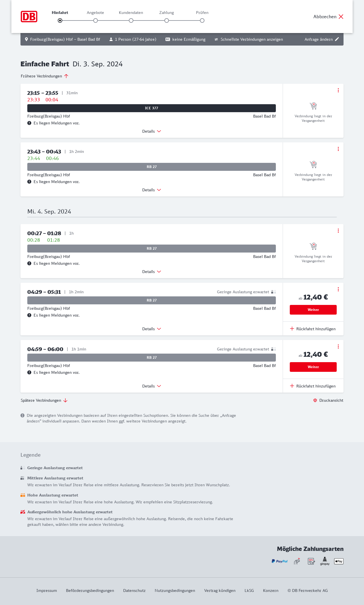Expand Details for the ICE 377 connection
This screenshot has height=605, width=364.
point(152,131)
